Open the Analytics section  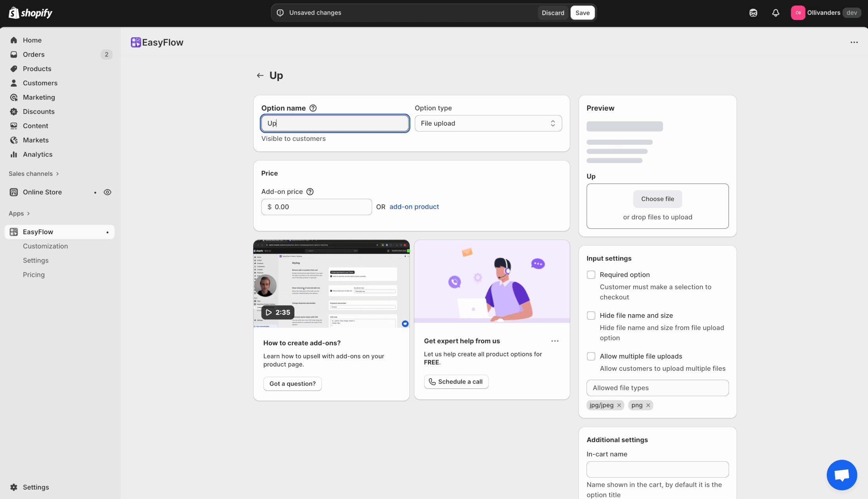[x=37, y=154]
